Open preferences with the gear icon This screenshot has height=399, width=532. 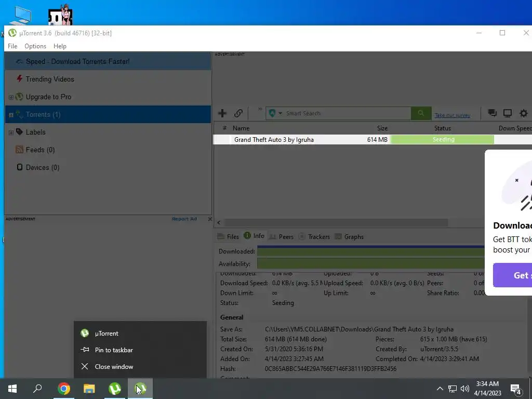pos(524,113)
